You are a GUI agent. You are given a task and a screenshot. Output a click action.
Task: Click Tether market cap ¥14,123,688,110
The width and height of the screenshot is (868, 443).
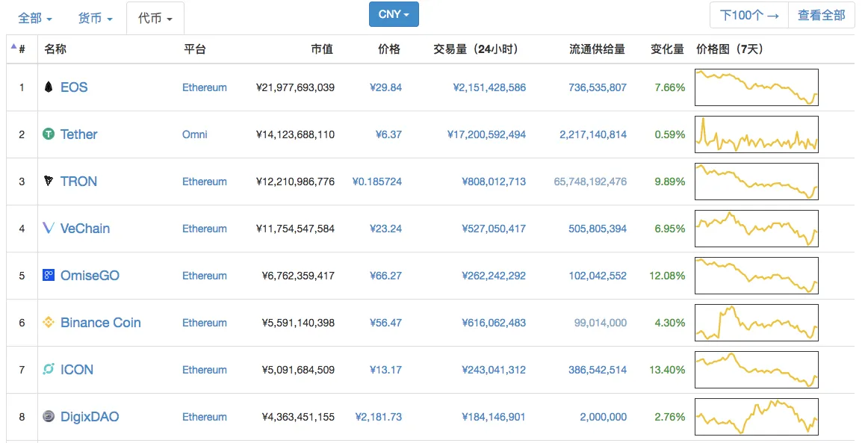coord(295,134)
